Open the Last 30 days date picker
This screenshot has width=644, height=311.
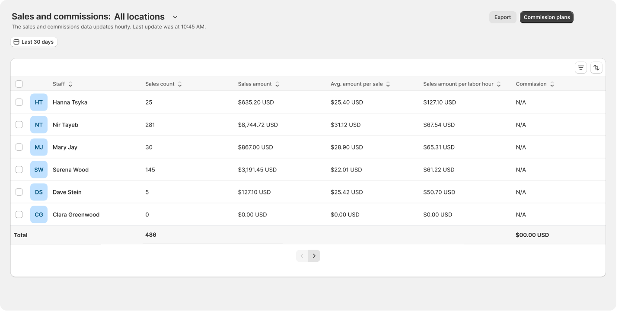click(x=34, y=42)
